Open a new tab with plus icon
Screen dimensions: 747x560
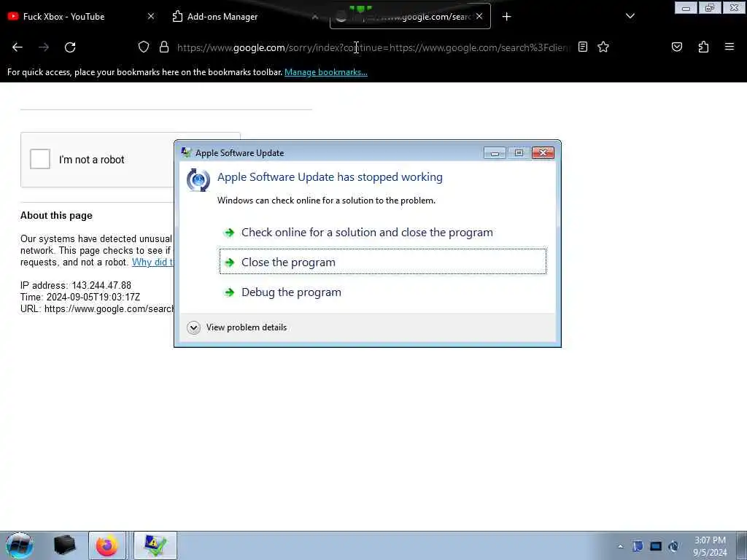tap(506, 17)
